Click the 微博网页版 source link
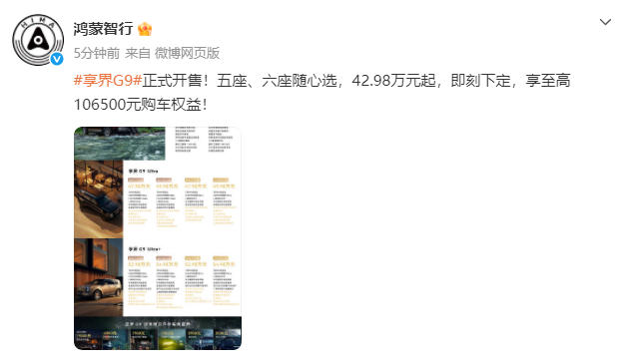629x364 pixels. pyautogui.click(x=188, y=53)
